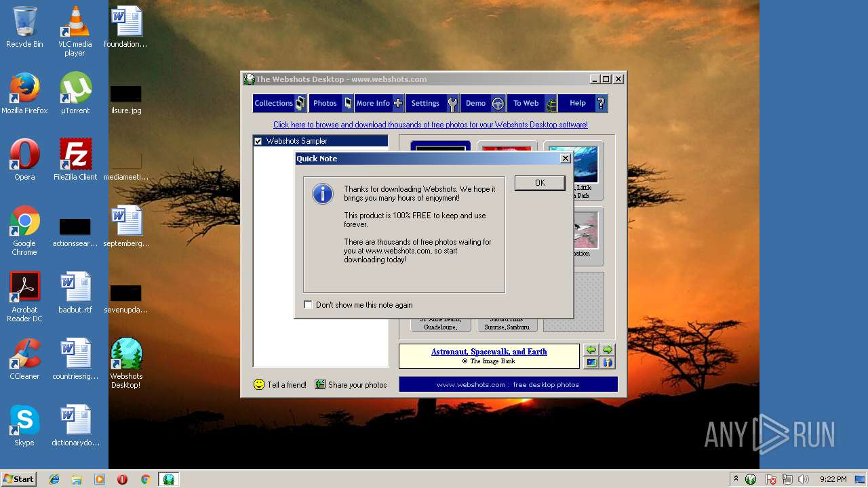
Task: Click the photo info icon
Action: pyautogui.click(x=608, y=363)
